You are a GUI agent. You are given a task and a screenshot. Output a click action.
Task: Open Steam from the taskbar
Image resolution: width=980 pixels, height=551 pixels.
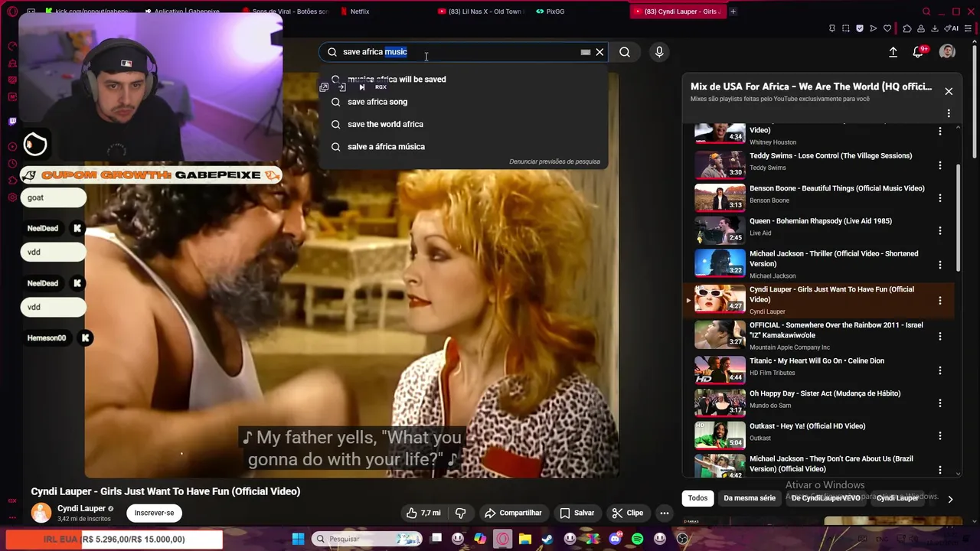[x=547, y=539]
